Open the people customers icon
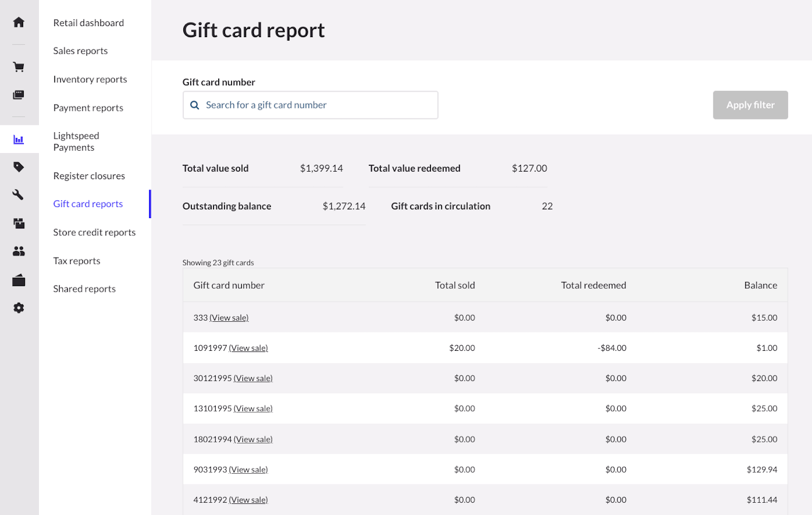The image size is (812, 515). (19, 251)
